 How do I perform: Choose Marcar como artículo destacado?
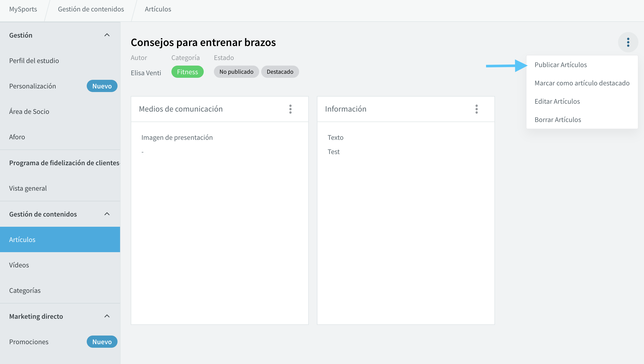pyautogui.click(x=582, y=83)
